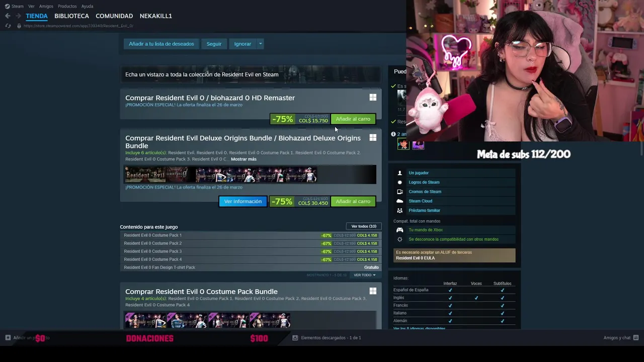Click the unknown controller compatibility icon
The width and height of the screenshot is (644, 362).
tap(400, 239)
